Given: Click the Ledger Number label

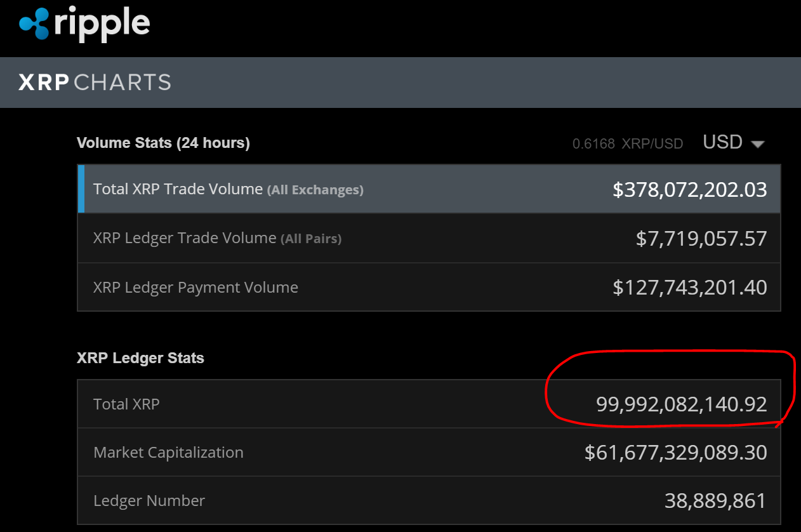Looking at the screenshot, I should (149, 501).
